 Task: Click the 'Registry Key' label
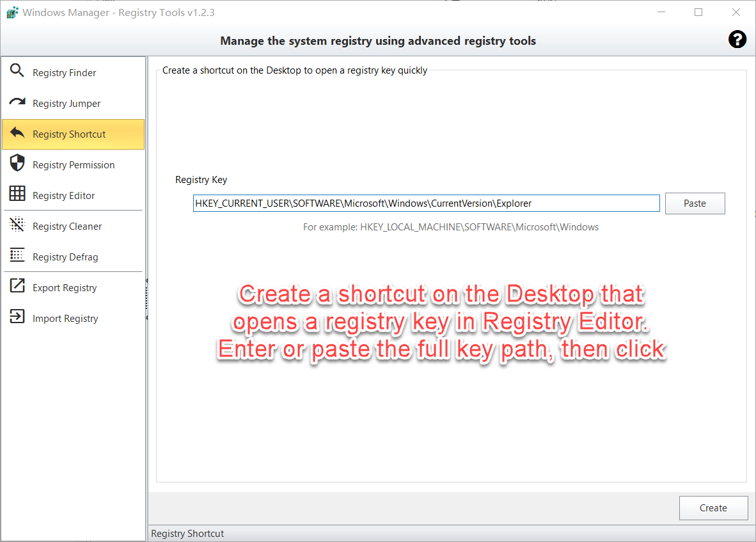pyautogui.click(x=201, y=180)
